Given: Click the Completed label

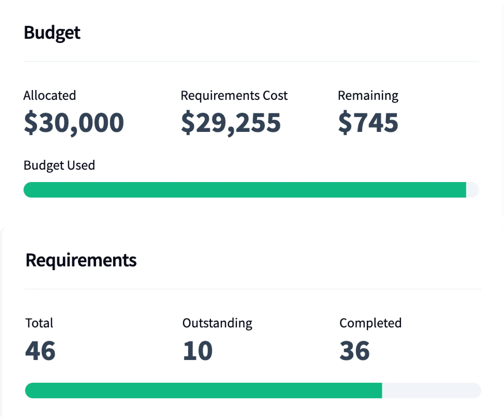Looking at the screenshot, I should 370,323.
